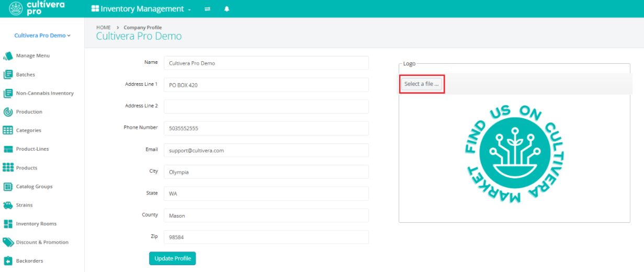
Task: Open the Strains page
Action: pos(25,205)
